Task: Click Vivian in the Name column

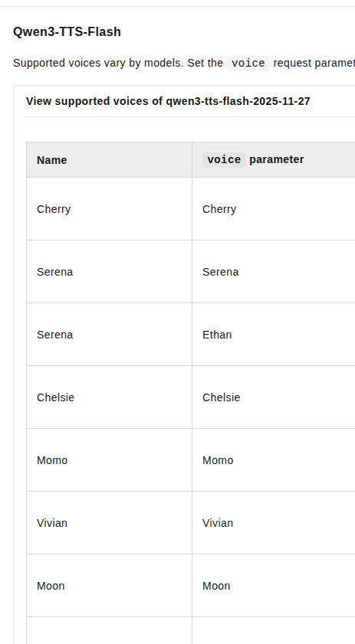Action: tap(52, 523)
